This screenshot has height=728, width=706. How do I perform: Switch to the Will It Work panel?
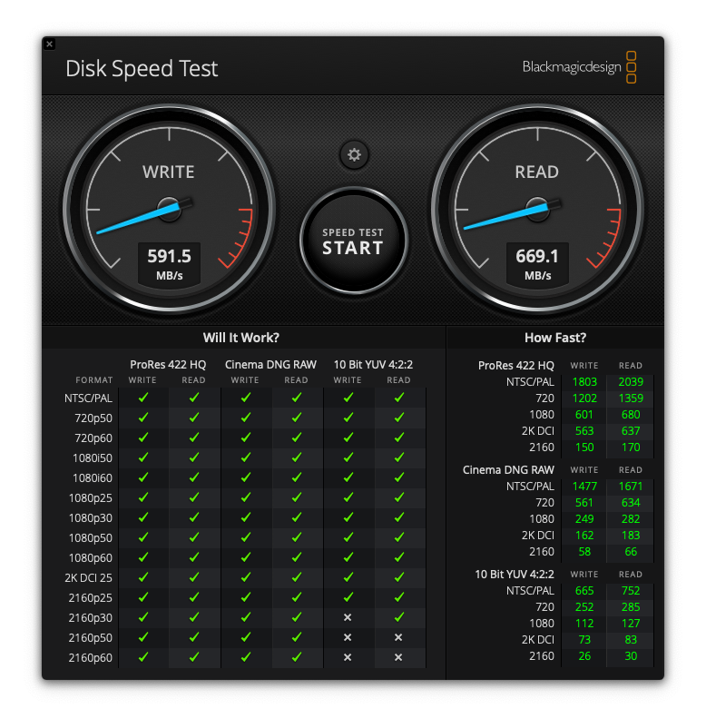click(240, 337)
